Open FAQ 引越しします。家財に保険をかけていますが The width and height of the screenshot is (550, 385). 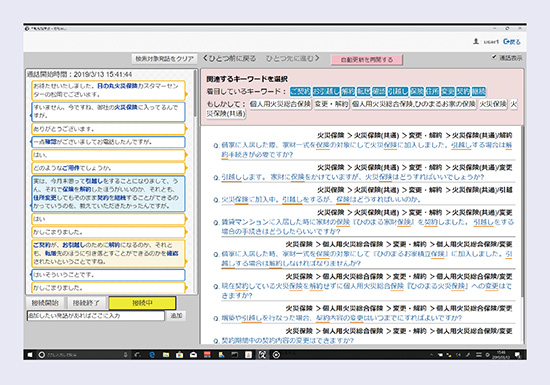[353, 177]
